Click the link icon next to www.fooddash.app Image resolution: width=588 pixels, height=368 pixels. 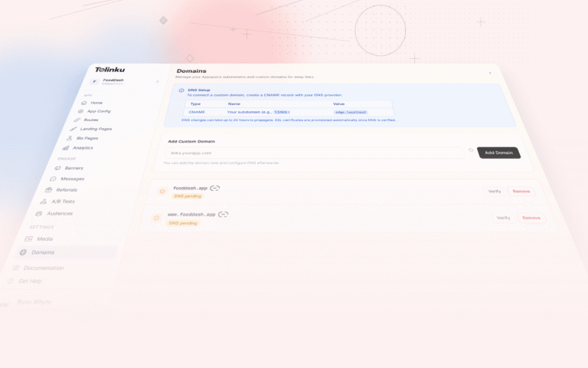click(223, 215)
